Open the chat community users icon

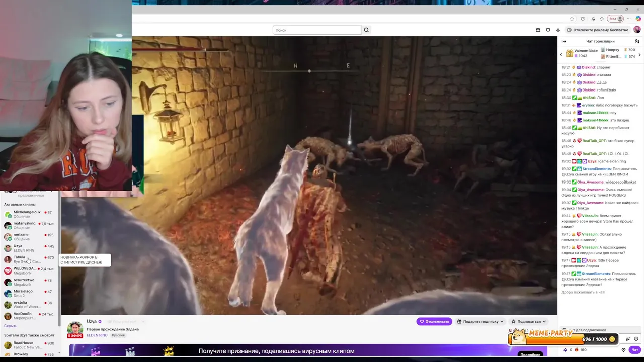coord(637,41)
